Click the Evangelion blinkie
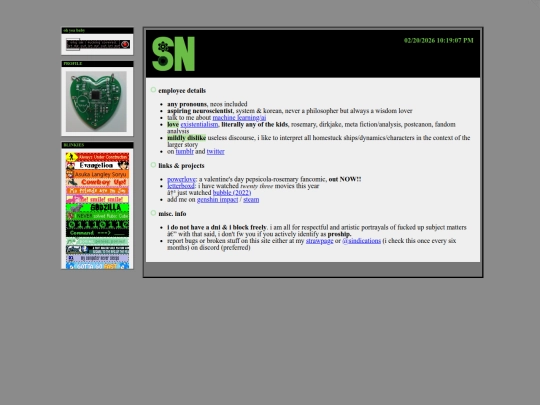Screen dimensions: 540x405 (x=97, y=165)
